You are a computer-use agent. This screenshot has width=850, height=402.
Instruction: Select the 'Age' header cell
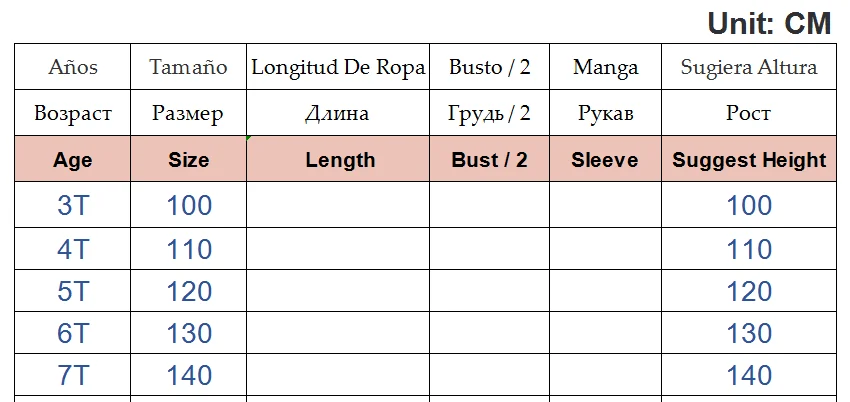pos(73,160)
